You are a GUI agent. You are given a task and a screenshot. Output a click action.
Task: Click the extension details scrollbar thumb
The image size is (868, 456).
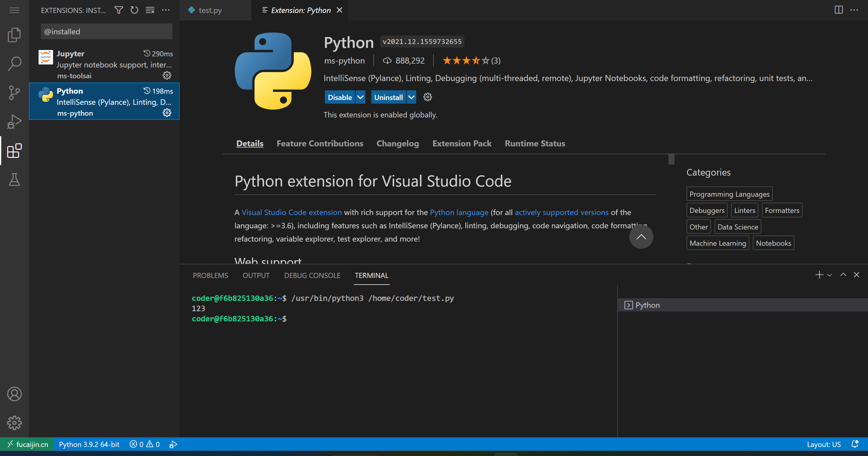click(671, 159)
